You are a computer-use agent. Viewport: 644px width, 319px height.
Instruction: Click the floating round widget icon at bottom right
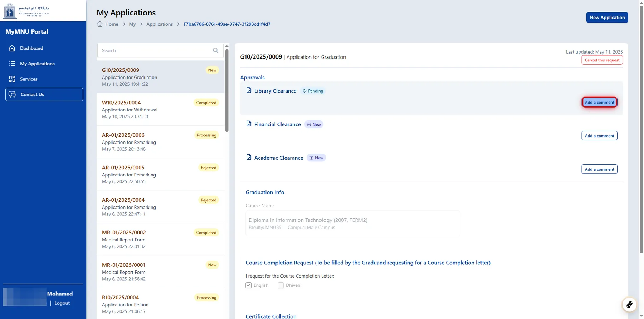pos(629,305)
